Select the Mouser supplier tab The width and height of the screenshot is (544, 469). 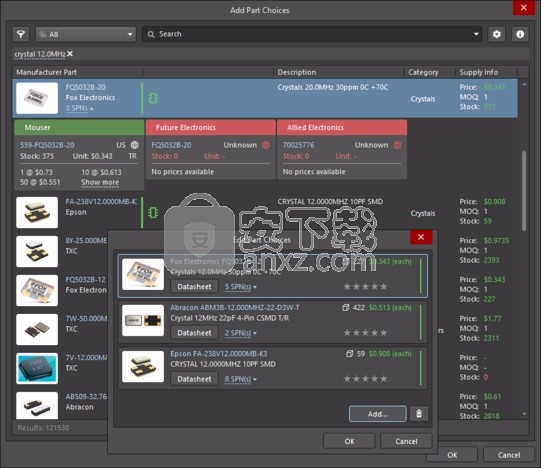tap(79, 127)
